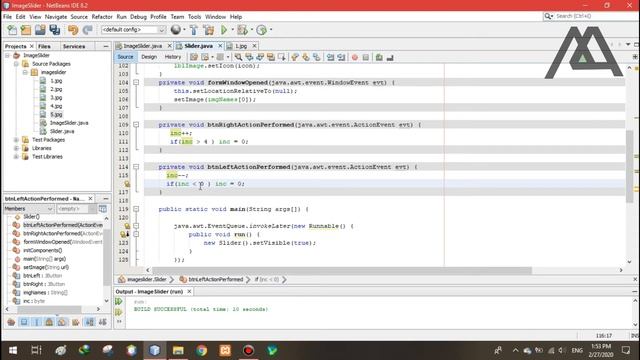Click the New Project toolbar icon

point(26,30)
